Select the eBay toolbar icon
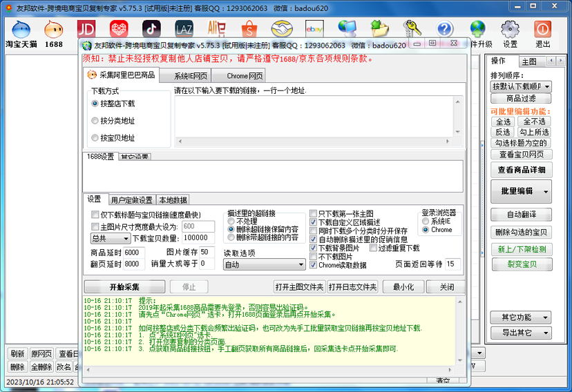This screenshot has width=572, height=392. click(314, 29)
